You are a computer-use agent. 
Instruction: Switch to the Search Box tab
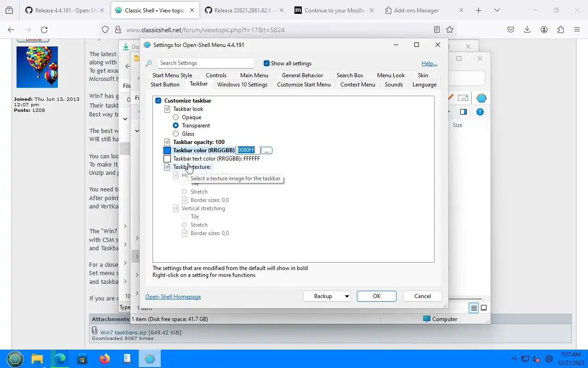(350, 75)
